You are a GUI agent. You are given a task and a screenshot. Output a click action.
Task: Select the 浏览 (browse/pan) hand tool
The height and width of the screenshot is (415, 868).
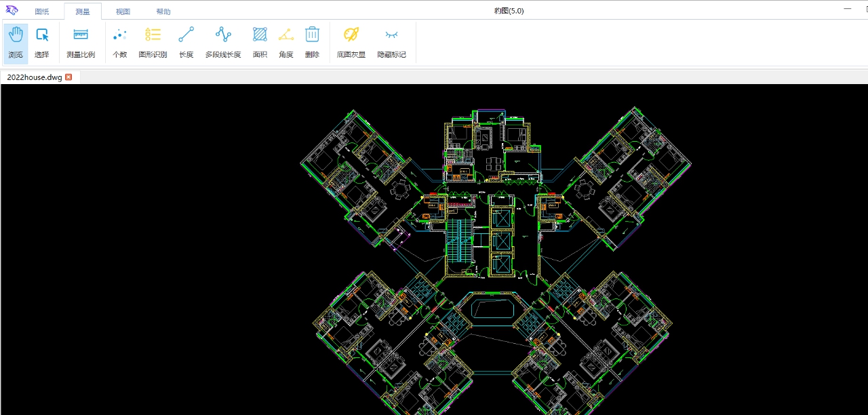pyautogui.click(x=16, y=42)
